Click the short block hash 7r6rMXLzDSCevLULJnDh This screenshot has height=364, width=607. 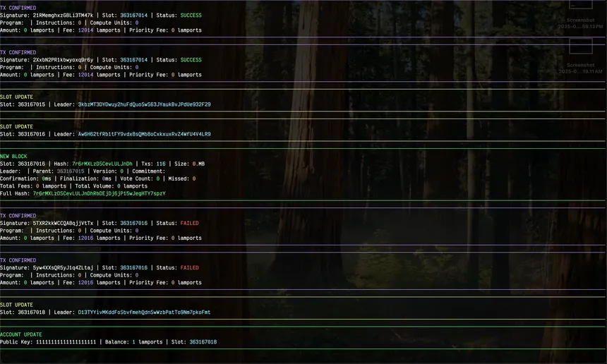[102, 164]
